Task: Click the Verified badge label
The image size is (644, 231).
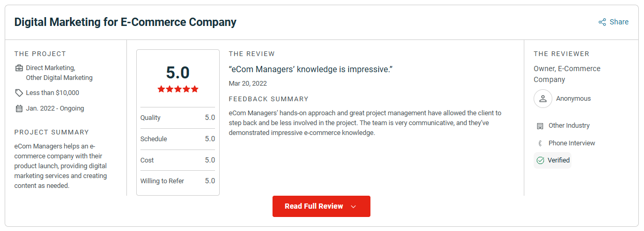Action: pos(559,160)
